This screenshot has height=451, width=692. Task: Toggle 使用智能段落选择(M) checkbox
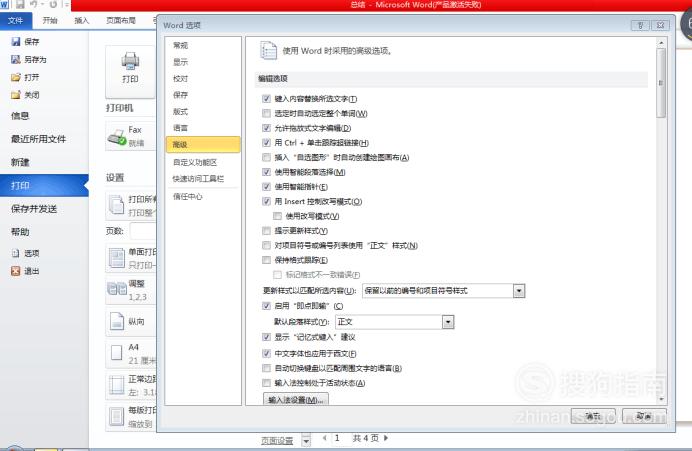click(266, 172)
